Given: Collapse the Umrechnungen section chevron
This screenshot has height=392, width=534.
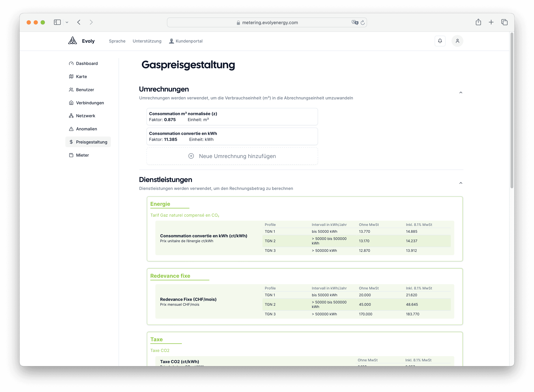Looking at the screenshot, I should [461, 93].
